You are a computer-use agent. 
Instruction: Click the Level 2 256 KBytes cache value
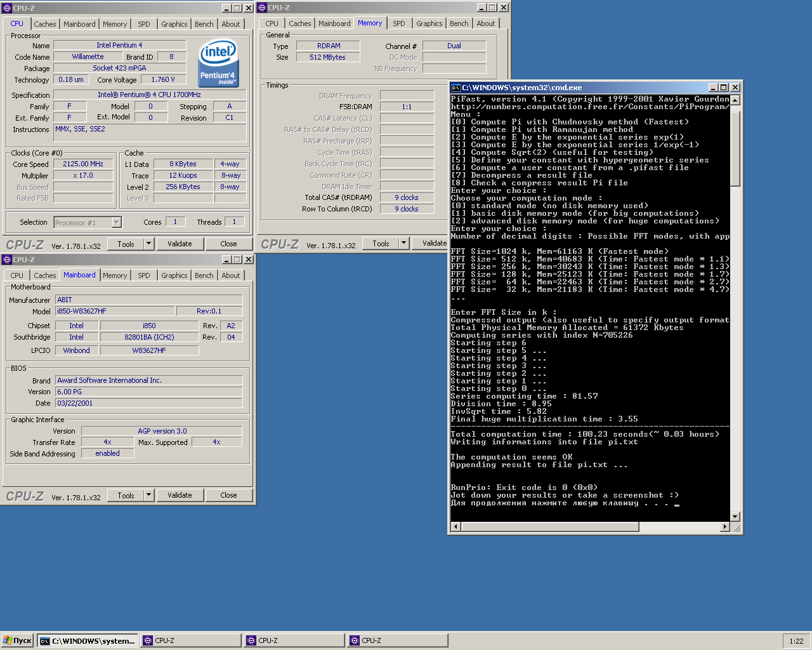tap(183, 187)
